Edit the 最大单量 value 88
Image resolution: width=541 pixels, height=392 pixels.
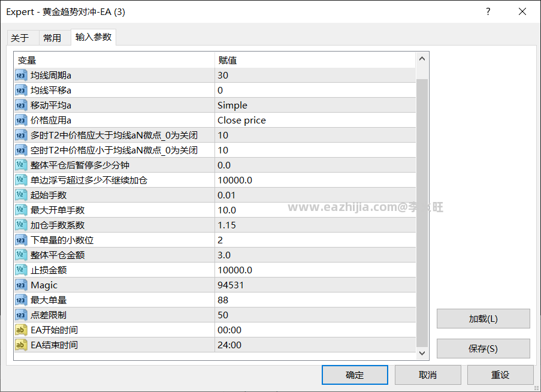pyautogui.click(x=315, y=300)
